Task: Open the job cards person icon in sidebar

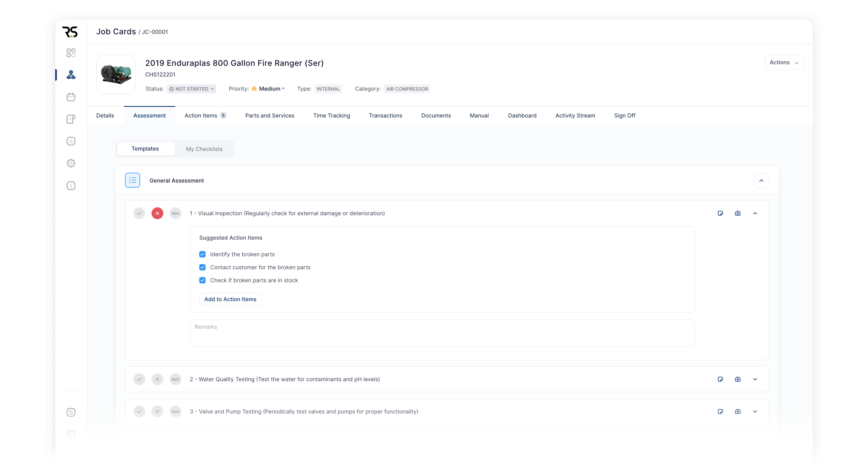Action: 71,75
